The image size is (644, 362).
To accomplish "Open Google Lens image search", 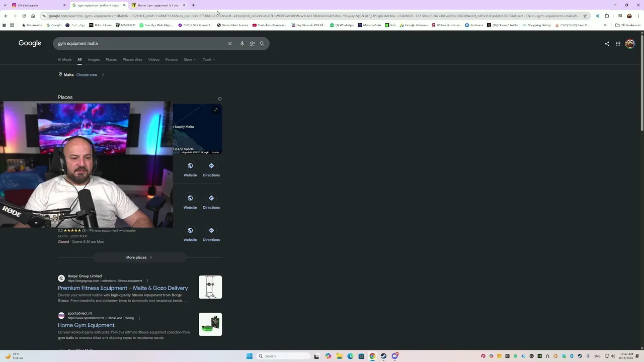I will point(252,44).
